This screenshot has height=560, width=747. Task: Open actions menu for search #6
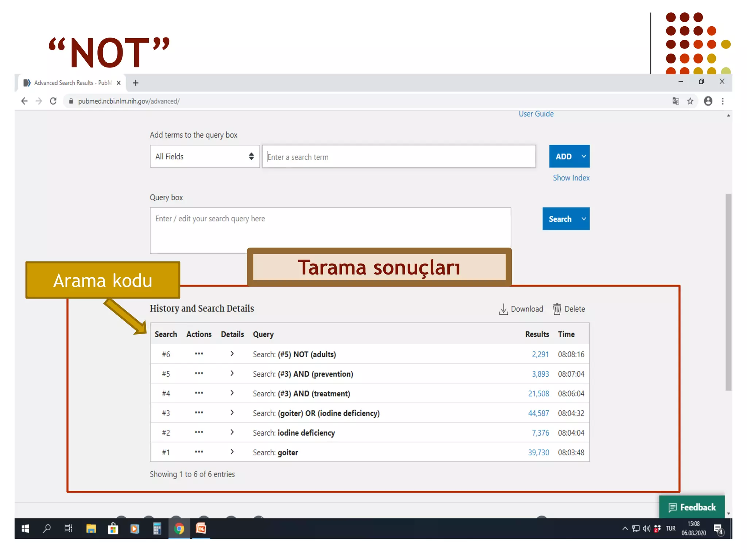click(199, 354)
